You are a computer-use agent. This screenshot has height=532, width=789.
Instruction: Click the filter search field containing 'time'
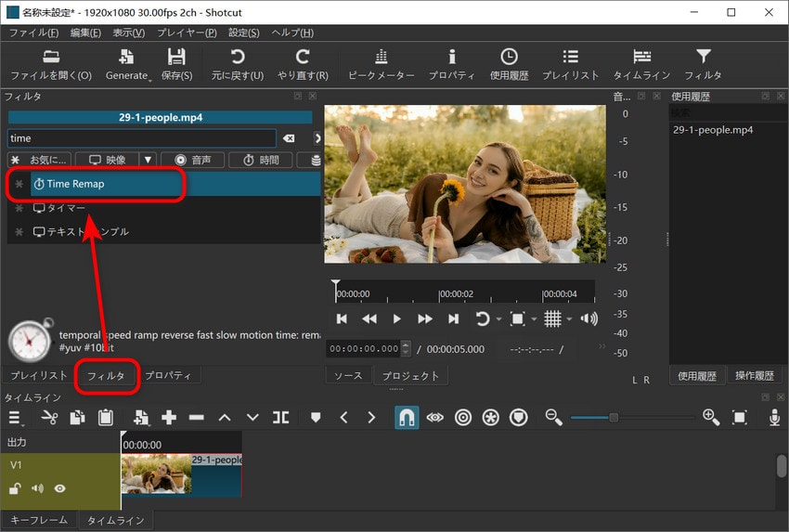(x=141, y=138)
